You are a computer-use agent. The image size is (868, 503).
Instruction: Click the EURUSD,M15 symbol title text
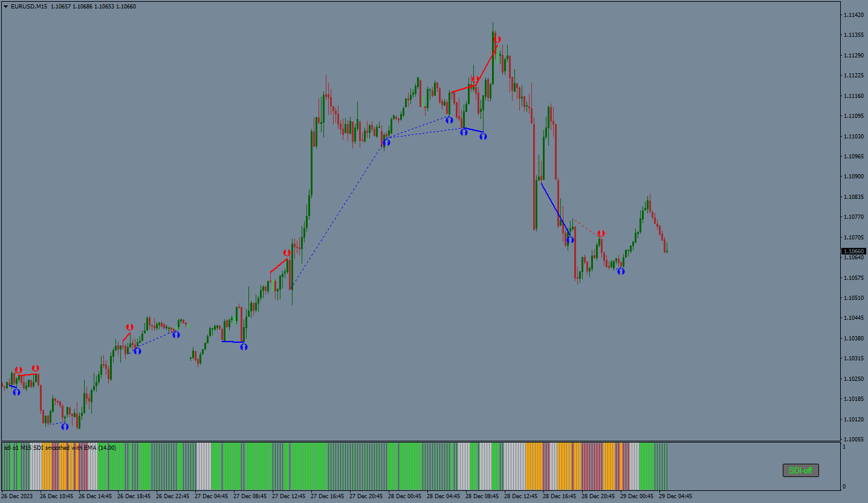coord(29,7)
